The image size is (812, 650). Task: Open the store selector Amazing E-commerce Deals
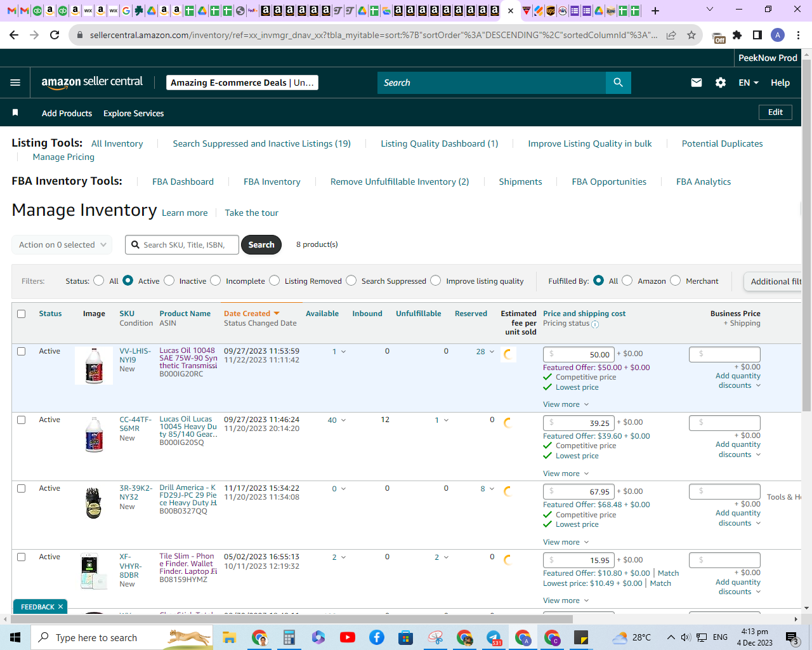coord(242,83)
